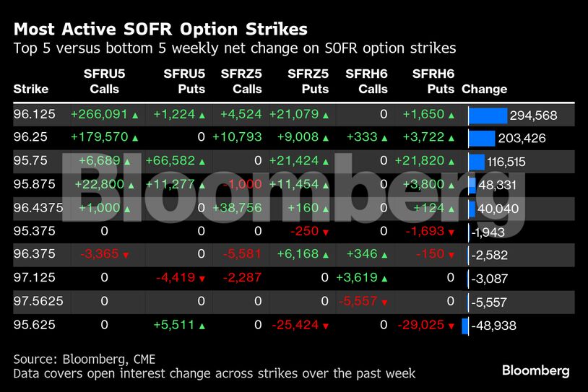The image size is (588, 392).
Task: Click the "Most Active SOFR Option Strikes" title
Action: (x=160, y=30)
